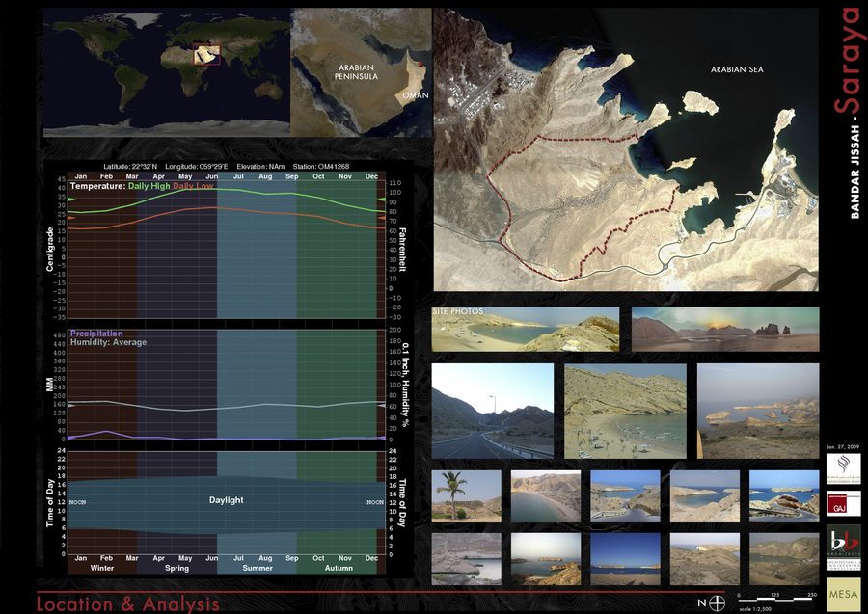The image size is (868, 614).
Task: Click the red rectangle on the world map
Action: coord(206,55)
